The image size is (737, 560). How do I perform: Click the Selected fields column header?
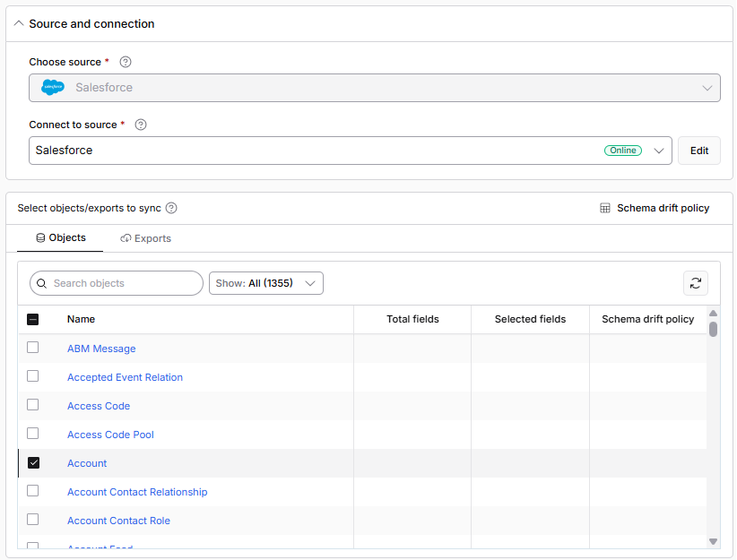(530, 319)
